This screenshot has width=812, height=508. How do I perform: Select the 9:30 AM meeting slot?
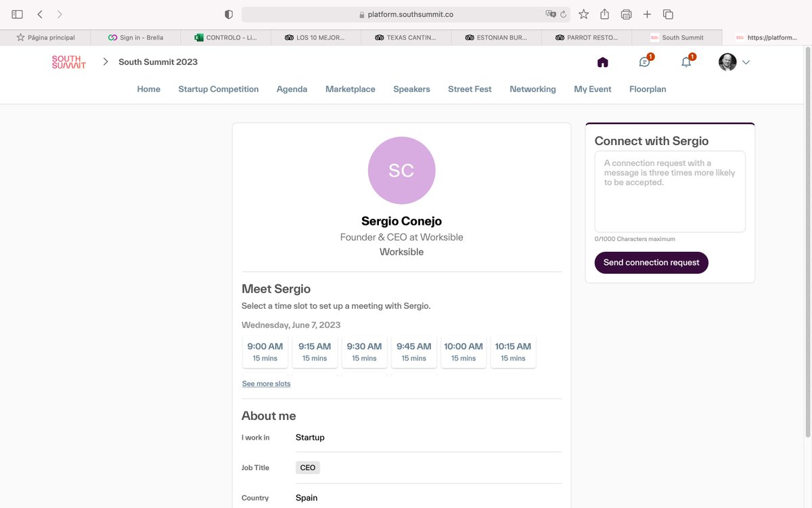[x=364, y=352]
